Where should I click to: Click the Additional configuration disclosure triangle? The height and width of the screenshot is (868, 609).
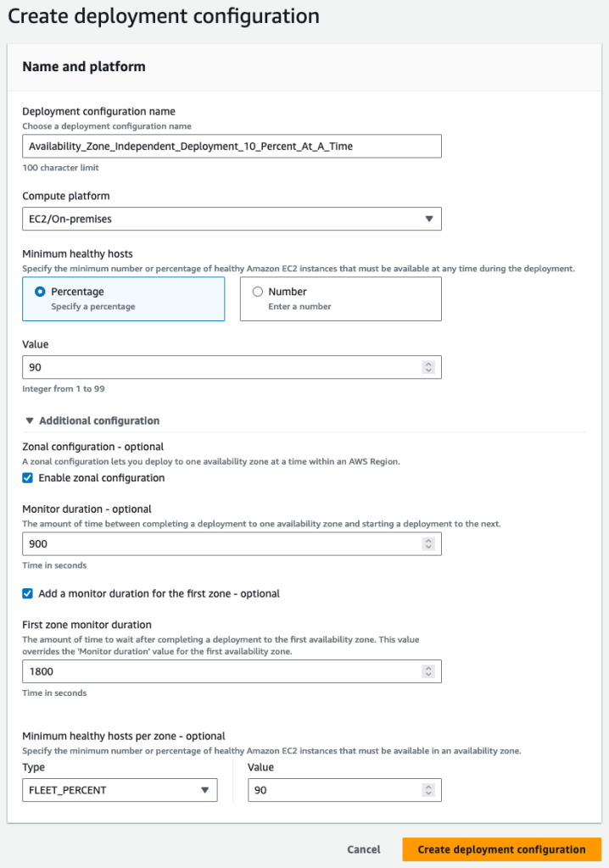pos(31,420)
